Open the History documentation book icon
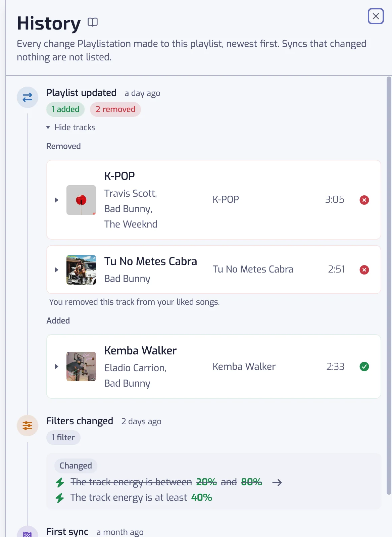392x537 pixels. [93, 22]
